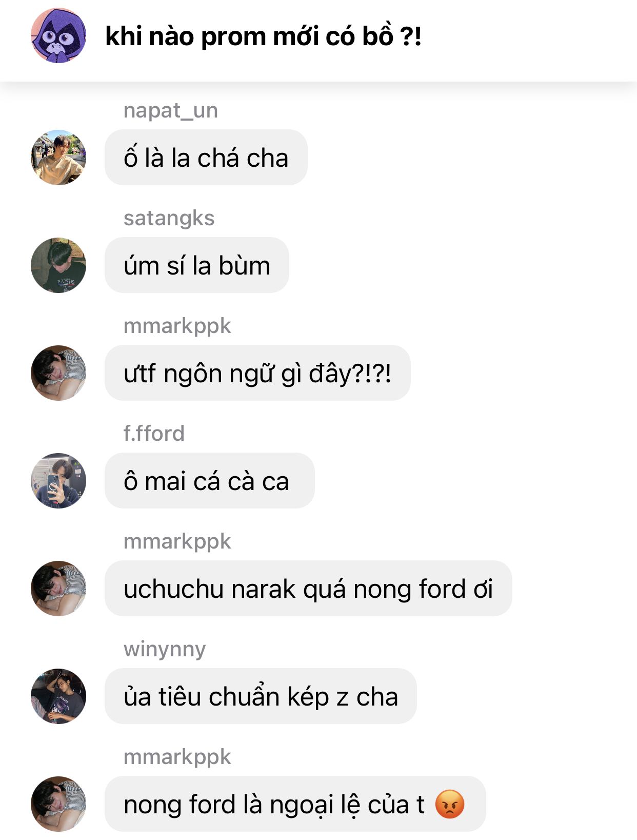The image size is (637, 840).
Task: Tap the 'ô mai cá cà ca' message
Action: tap(209, 480)
